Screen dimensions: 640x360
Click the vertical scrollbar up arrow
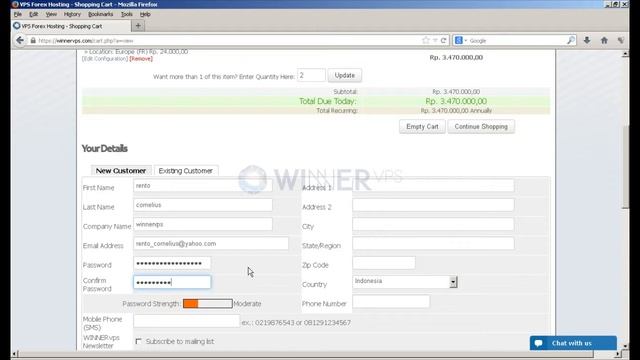coord(625,54)
